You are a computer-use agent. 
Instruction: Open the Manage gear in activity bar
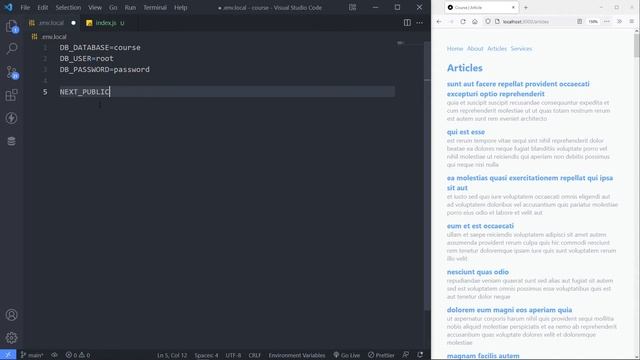[11, 338]
